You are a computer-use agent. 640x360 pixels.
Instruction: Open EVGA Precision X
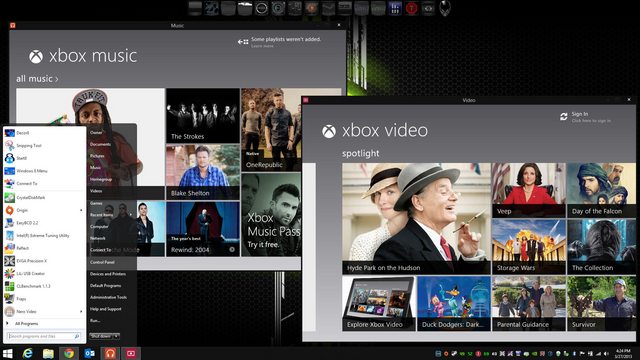(x=44, y=261)
